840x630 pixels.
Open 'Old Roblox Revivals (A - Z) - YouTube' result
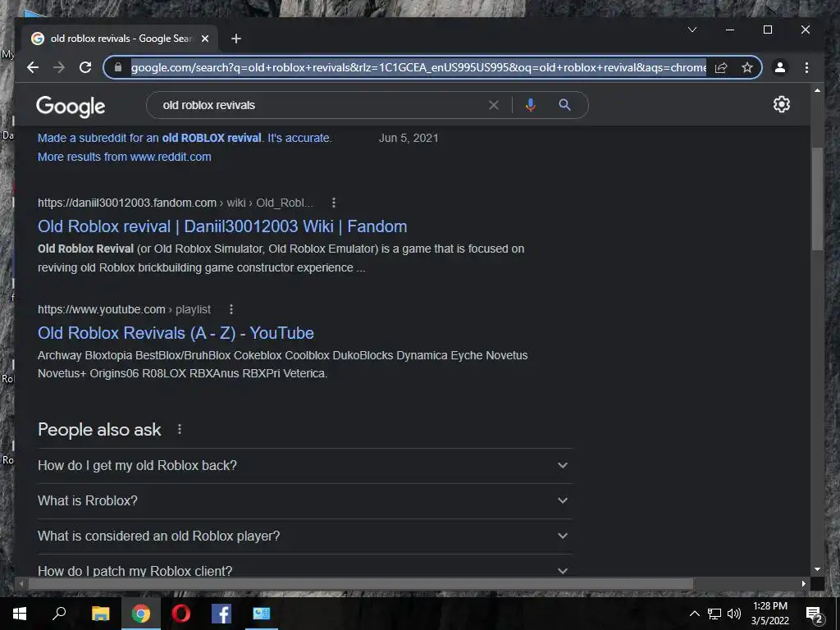(x=176, y=333)
